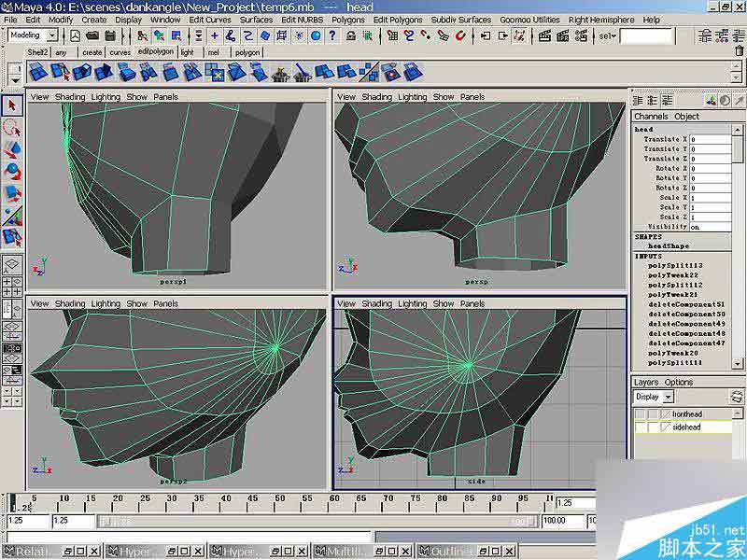Click the magnet snap icon in status line
Screen dimensions: 747x560
tap(461, 35)
